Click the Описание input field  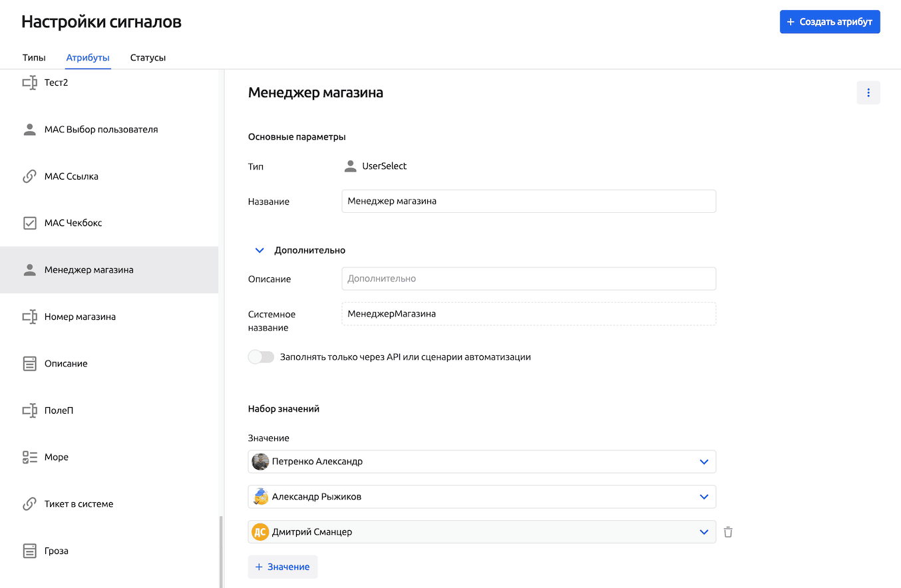click(x=528, y=279)
